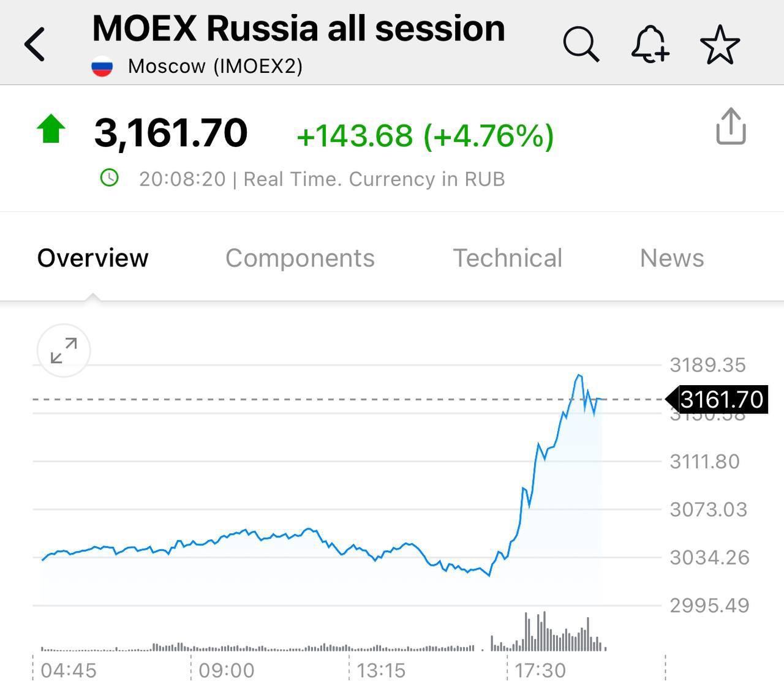Tap the 3161.70 current price label
Viewport: 784px width, 698px height.
click(721, 399)
